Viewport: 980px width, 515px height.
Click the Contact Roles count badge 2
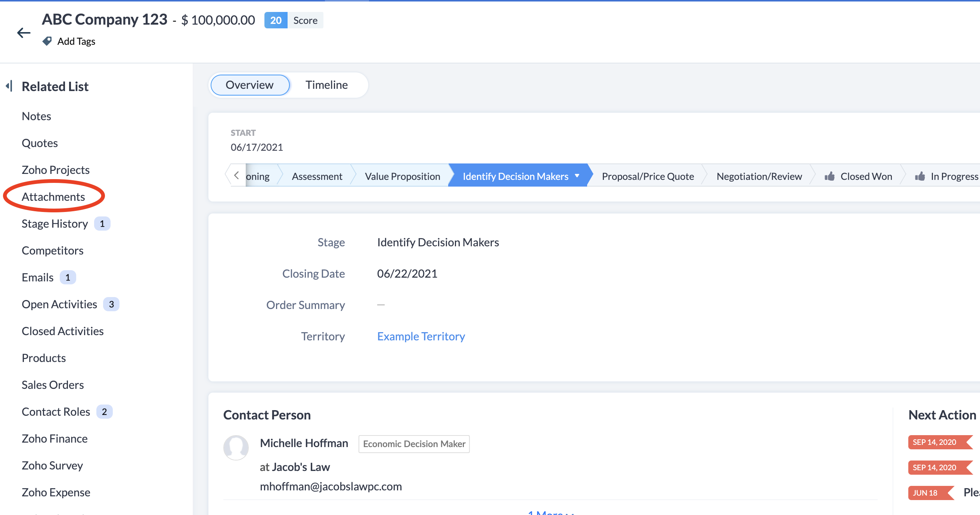(x=104, y=412)
